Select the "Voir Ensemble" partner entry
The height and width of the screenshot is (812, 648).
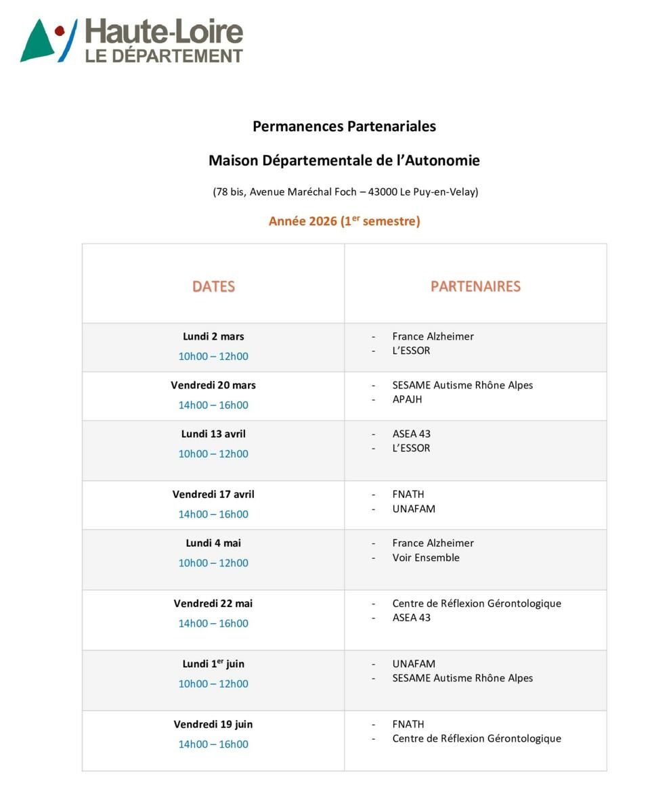(x=425, y=558)
